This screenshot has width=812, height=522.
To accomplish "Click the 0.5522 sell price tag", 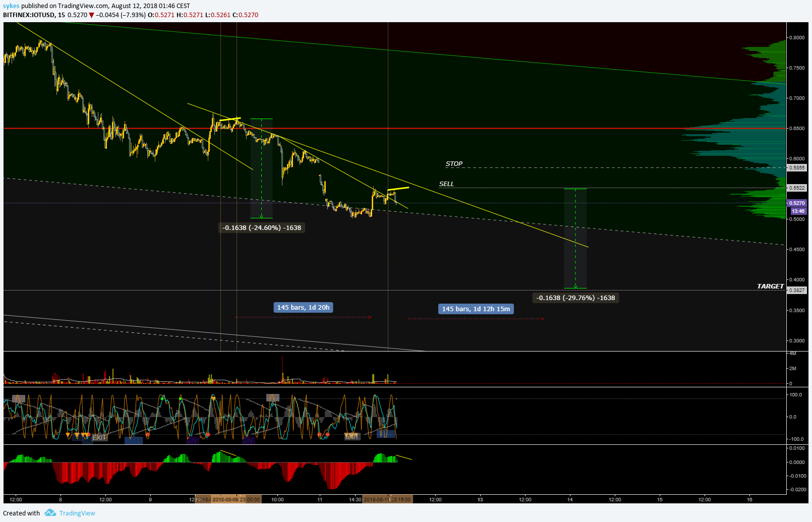I will 797,188.
